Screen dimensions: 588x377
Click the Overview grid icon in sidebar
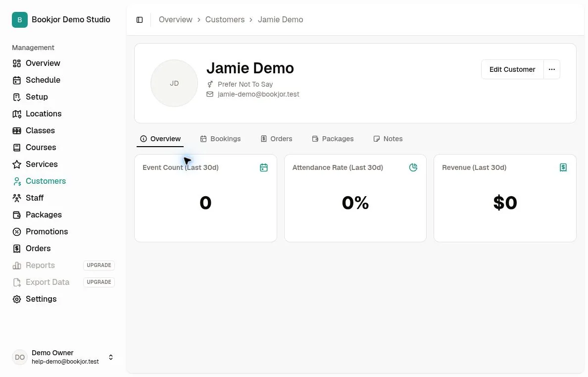pyautogui.click(x=16, y=63)
